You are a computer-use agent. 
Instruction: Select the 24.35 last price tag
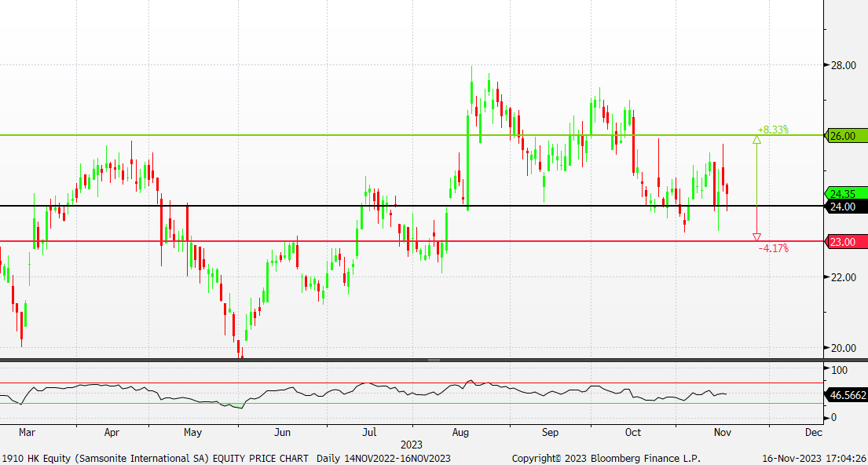coord(845,194)
